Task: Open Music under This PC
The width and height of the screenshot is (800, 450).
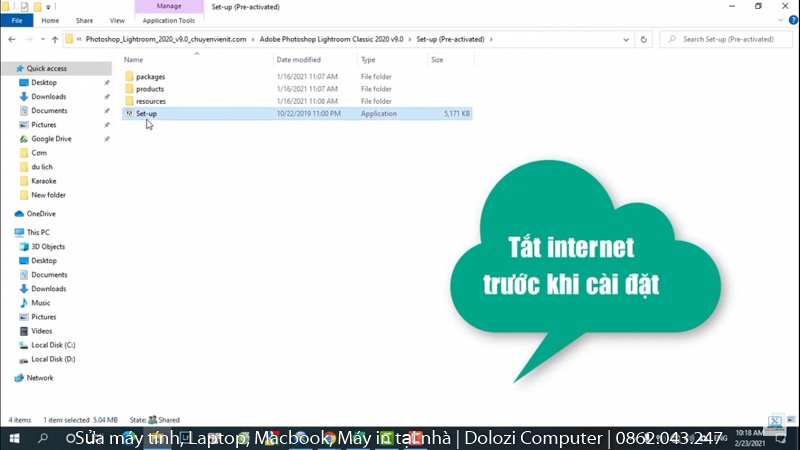Action: click(40, 303)
